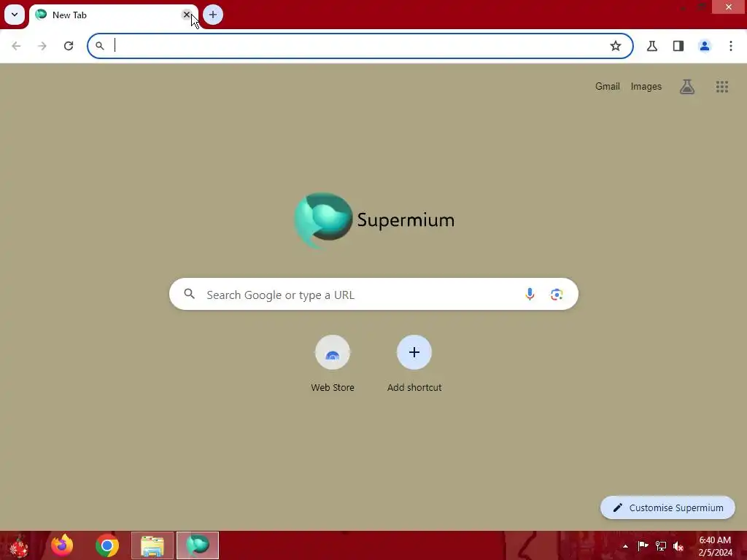Viewport: 747px width, 560px height.
Task: Search by image with Lens icon
Action: [x=557, y=295]
